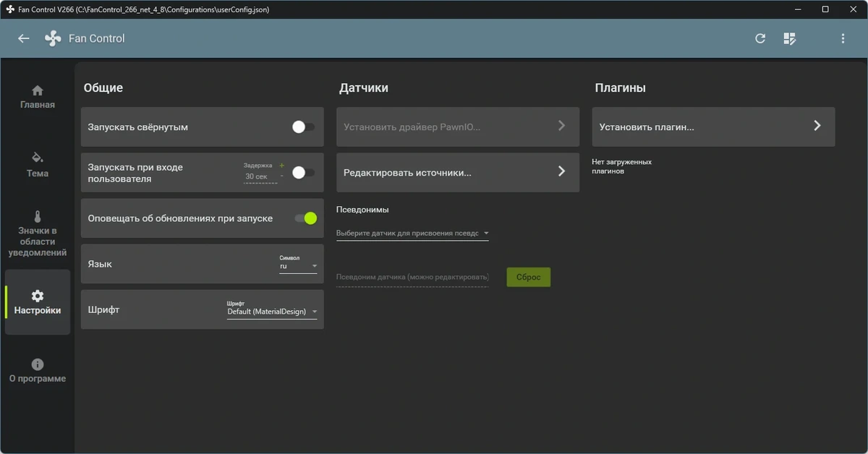
Task: Click Установить плагин...
Action: 713,127
